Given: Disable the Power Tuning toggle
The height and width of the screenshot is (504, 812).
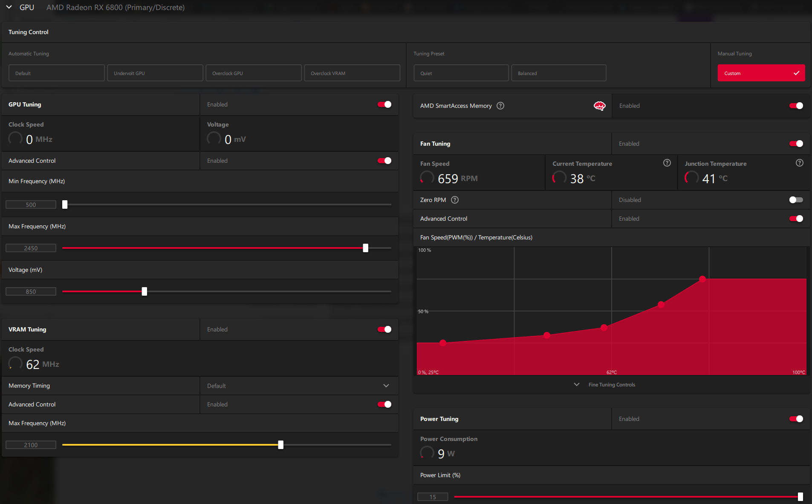Looking at the screenshot, I should click(x=796, y=419).
